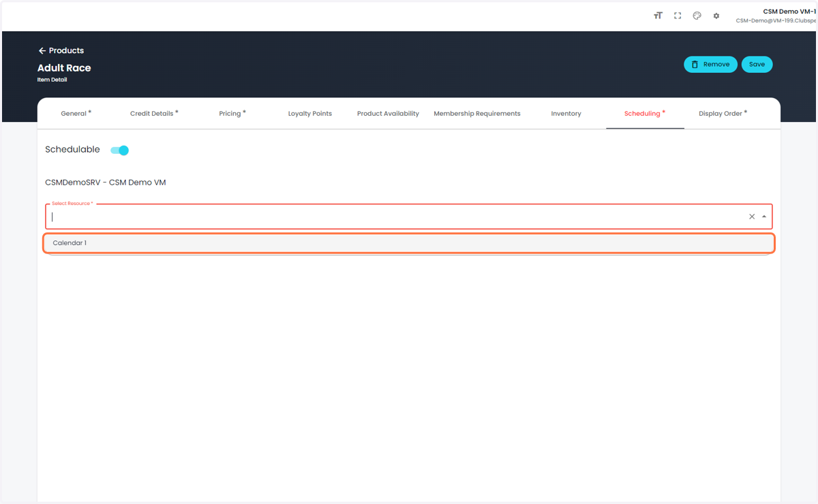Image resolution: width=818 pixels, height=504 pixels.
Task: Open the General tab
Action: pos(76,113)
